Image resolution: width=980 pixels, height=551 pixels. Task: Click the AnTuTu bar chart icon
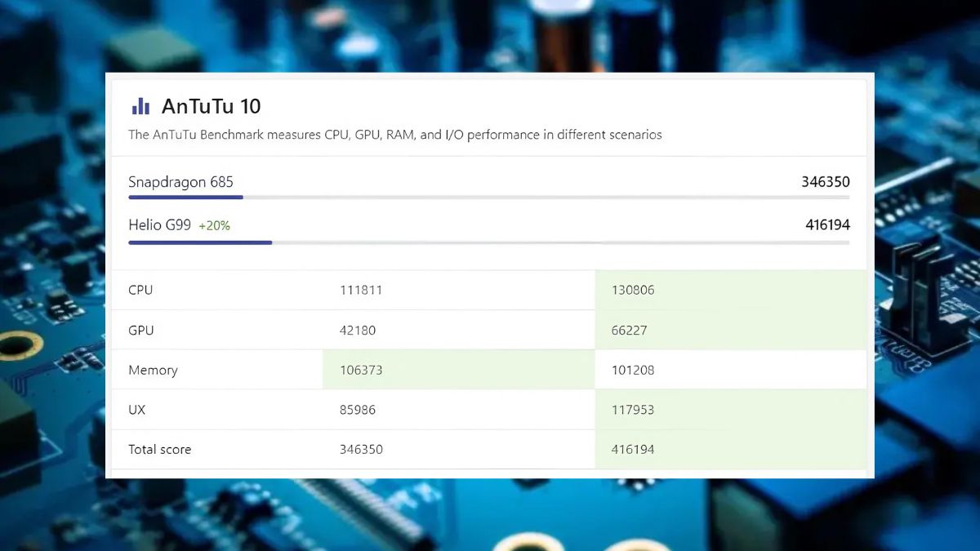click(140, 106)
